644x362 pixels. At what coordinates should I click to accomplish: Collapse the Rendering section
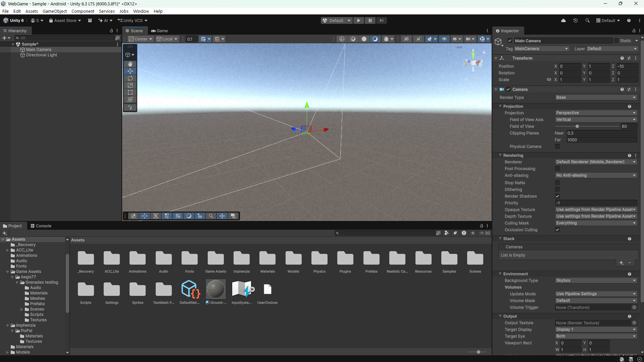click(500, 155)
